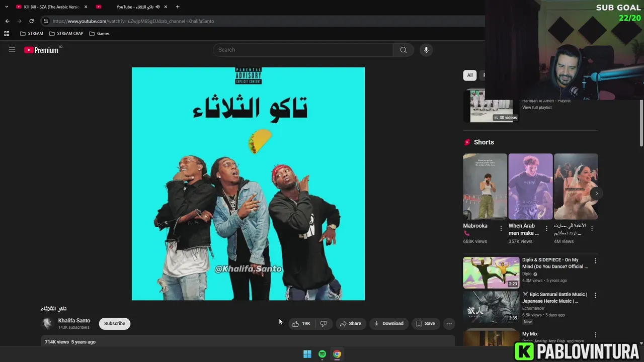
Task: Open options for Mabrooka short
Action: click(501, 228)
